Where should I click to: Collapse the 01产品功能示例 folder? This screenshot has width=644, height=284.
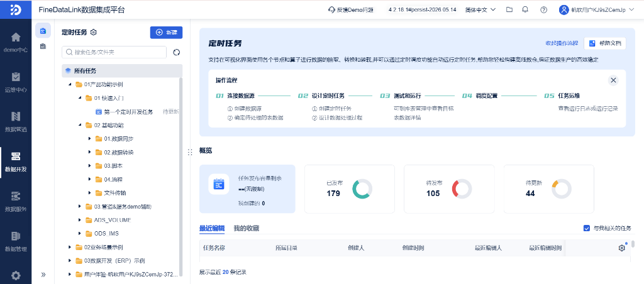(69, 85)
